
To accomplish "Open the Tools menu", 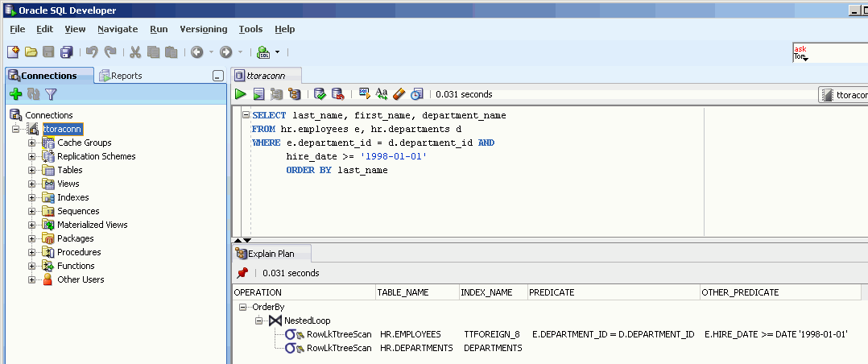I will [x=250, y=29].
